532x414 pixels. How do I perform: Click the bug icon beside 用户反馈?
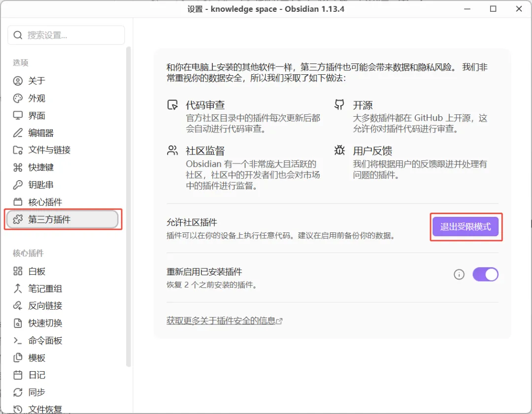339,150
